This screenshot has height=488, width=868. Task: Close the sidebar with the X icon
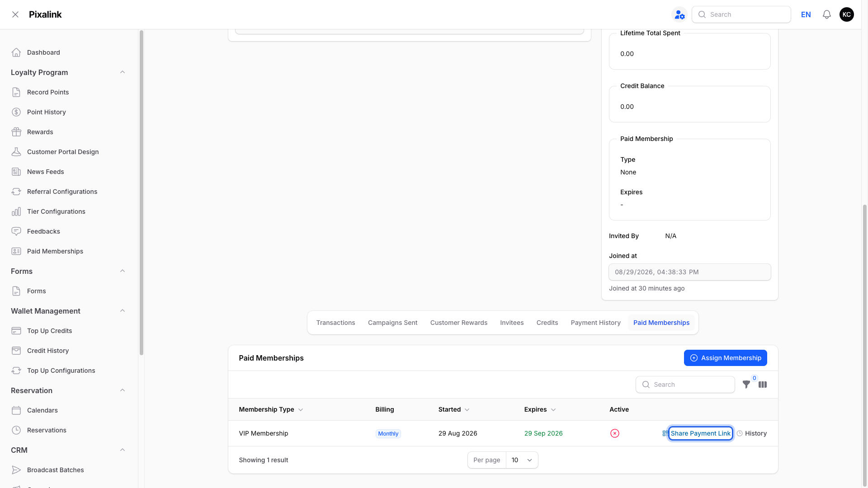tap(15, 14)
